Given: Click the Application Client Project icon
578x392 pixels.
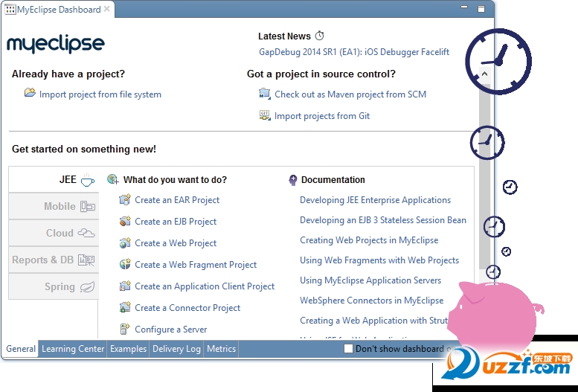Looking at the screenshot, I should [125, 286].
